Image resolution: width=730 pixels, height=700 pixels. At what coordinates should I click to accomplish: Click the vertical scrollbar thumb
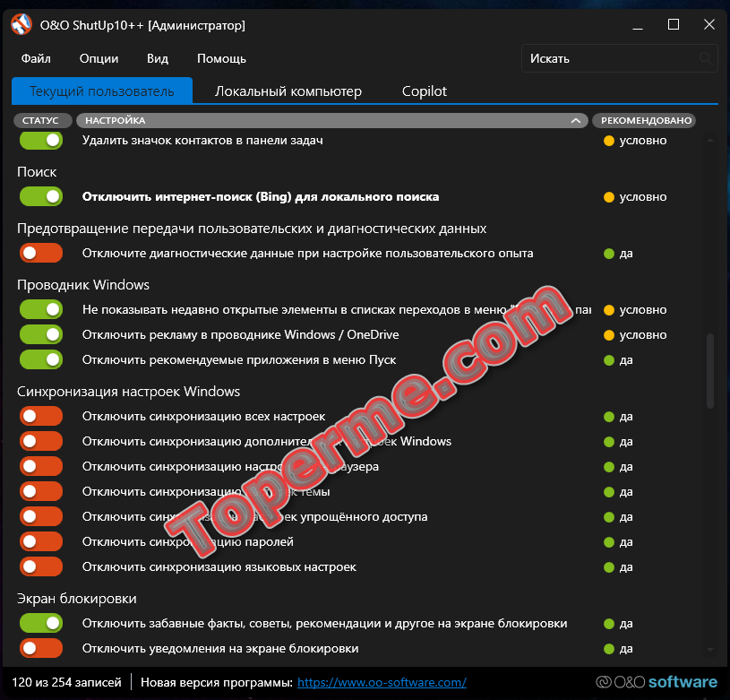710,371
